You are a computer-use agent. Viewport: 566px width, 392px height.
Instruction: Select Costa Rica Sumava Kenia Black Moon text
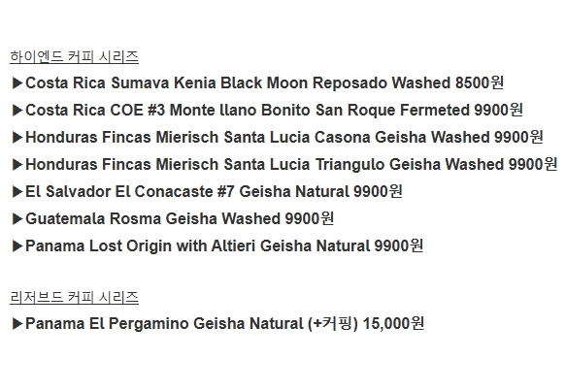click(x=265, y=82)
